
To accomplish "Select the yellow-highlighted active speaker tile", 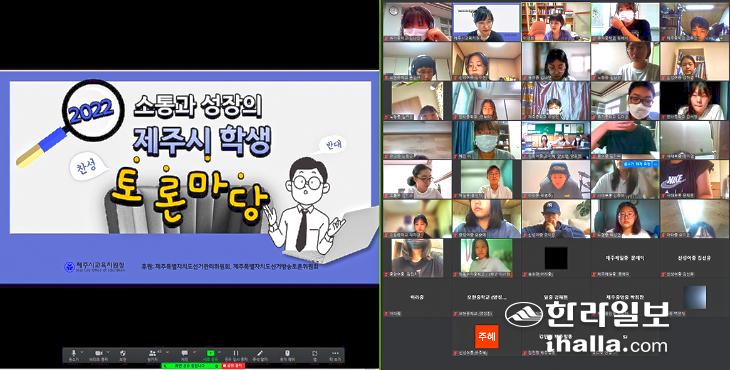I will [556, 21].
